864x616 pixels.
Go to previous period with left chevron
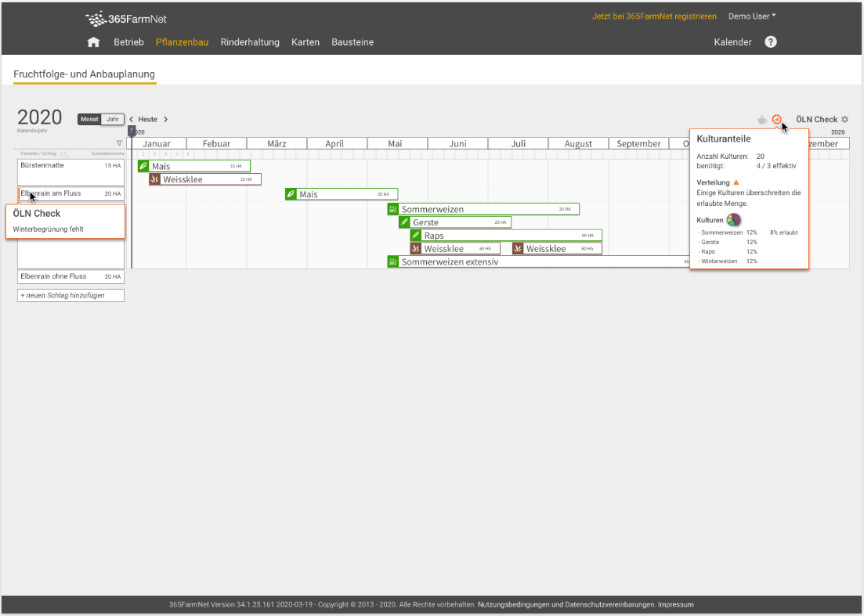(131, 120)
